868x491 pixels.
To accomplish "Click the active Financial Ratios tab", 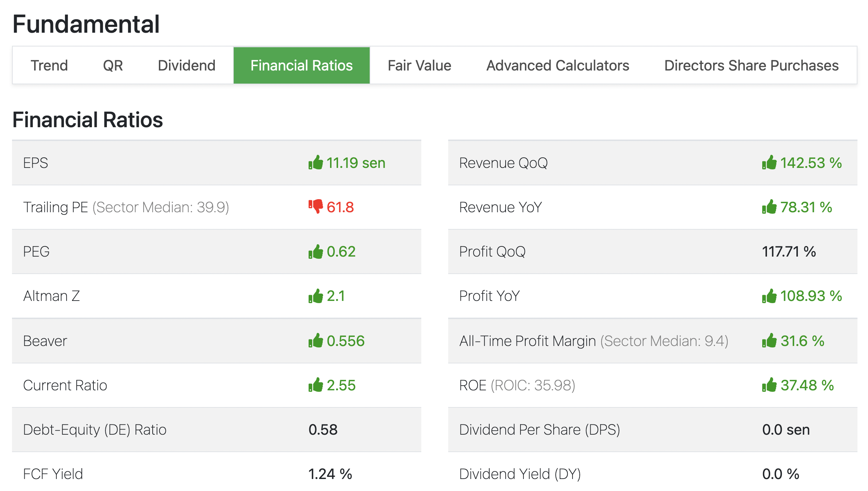I will pos(301,65).
